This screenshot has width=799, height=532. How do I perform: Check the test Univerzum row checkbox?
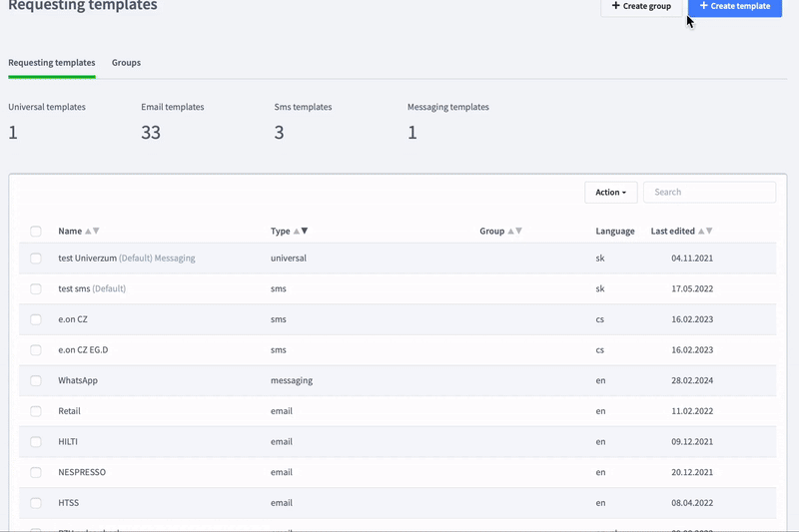[36, 259]
